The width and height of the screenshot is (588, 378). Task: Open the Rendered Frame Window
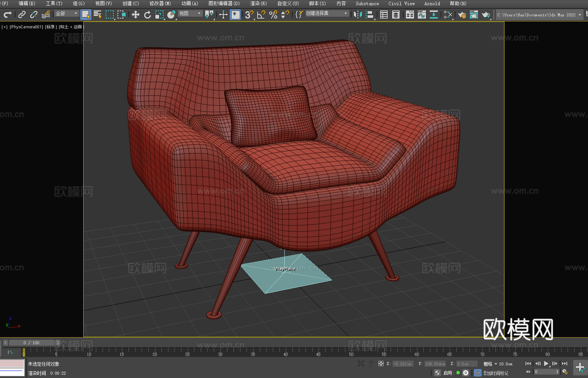point(474,15)
